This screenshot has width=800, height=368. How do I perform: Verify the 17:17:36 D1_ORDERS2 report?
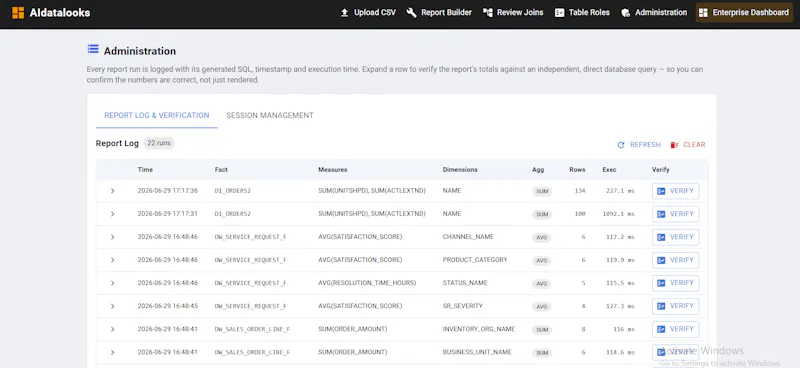coord(676,191)
